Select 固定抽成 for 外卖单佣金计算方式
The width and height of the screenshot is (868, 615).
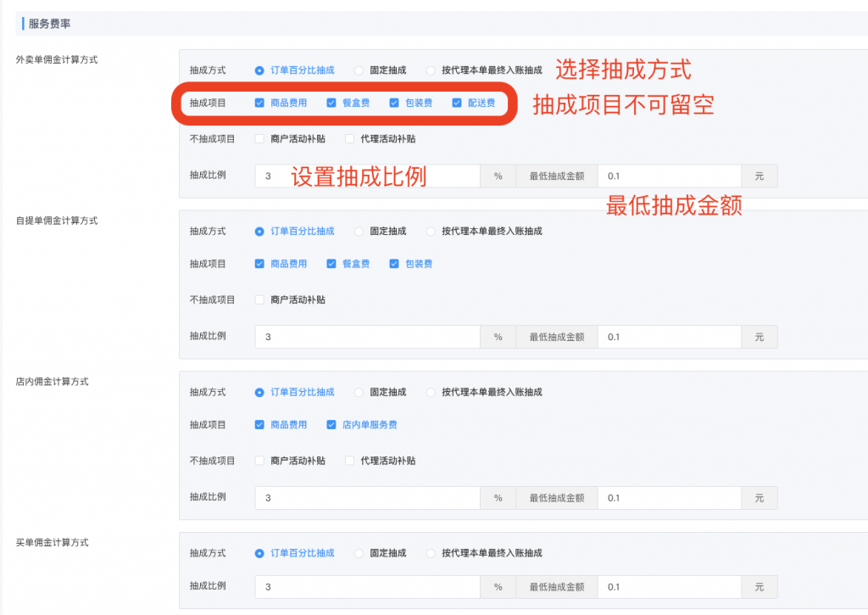[359, 70]
